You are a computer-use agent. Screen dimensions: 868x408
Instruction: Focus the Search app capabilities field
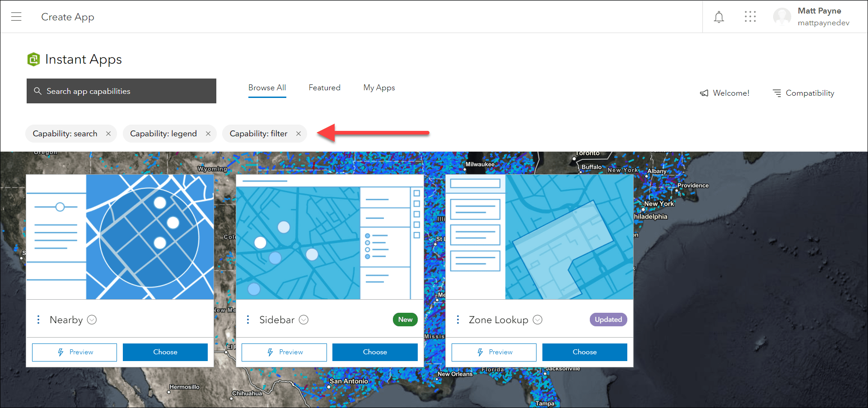coord(121,91)
